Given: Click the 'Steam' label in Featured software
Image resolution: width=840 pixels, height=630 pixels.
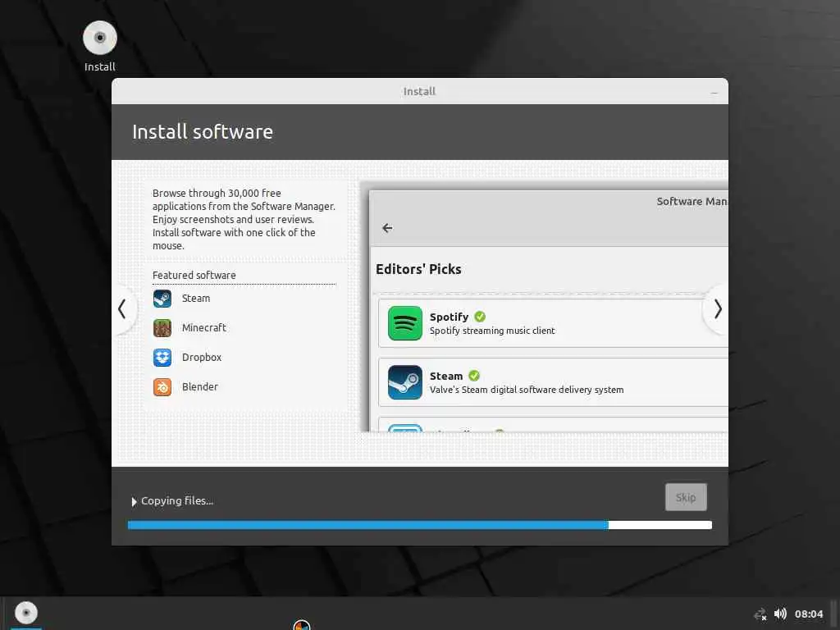Looking at the screenshot, I should (196, 299).
